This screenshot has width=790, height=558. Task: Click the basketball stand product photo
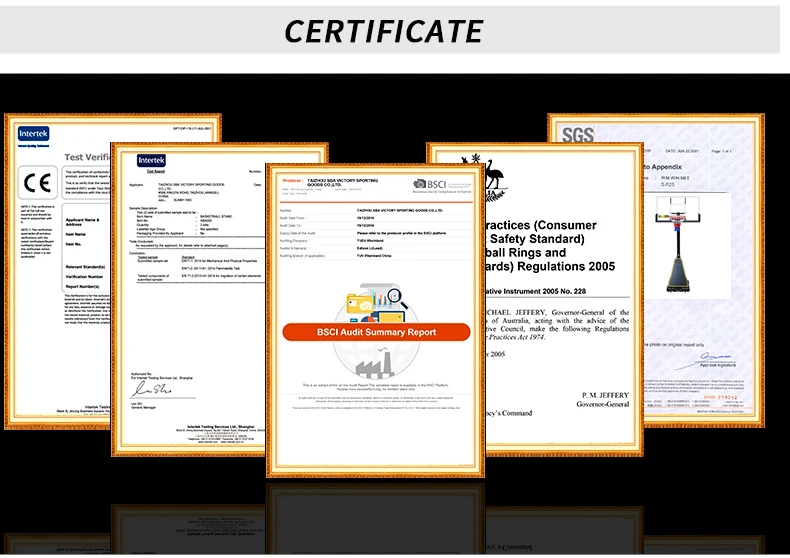point(678,245)
